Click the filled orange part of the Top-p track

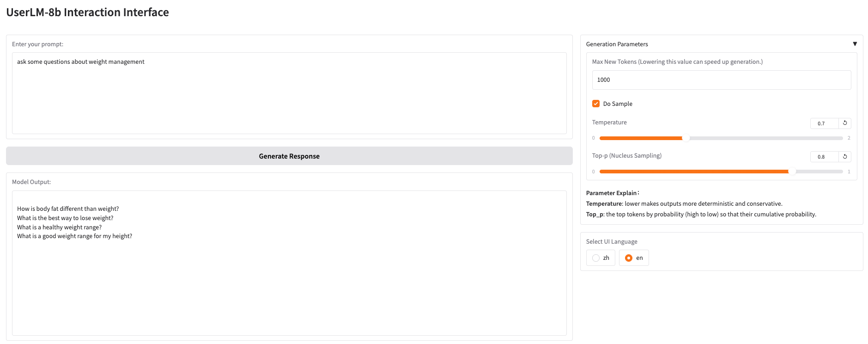tap(693, 172)
